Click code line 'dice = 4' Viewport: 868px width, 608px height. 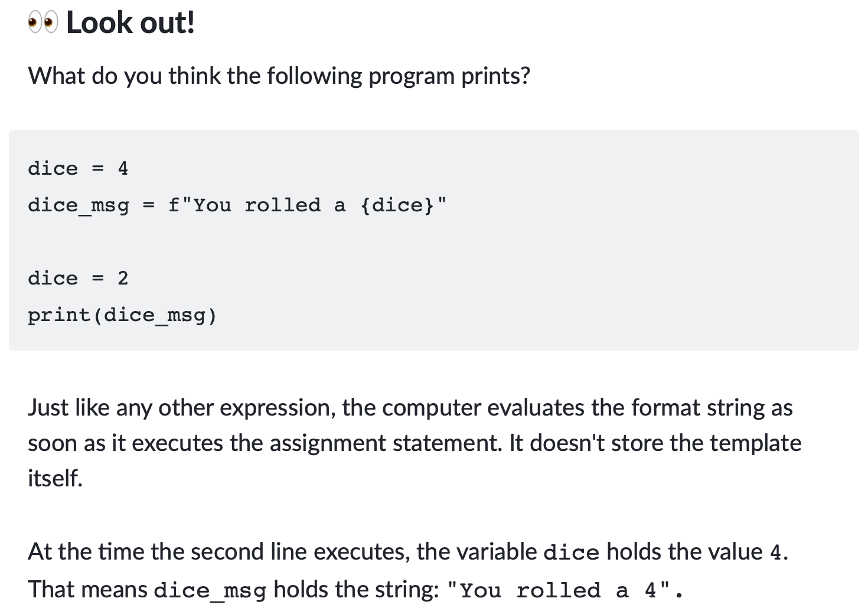pos(78,168)
